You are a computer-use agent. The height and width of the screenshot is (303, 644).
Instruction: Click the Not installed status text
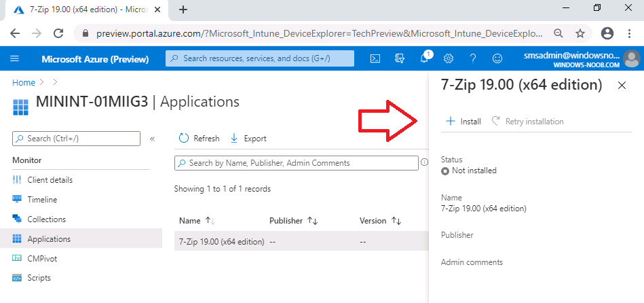pyautogui.click(x=474, y=171)
